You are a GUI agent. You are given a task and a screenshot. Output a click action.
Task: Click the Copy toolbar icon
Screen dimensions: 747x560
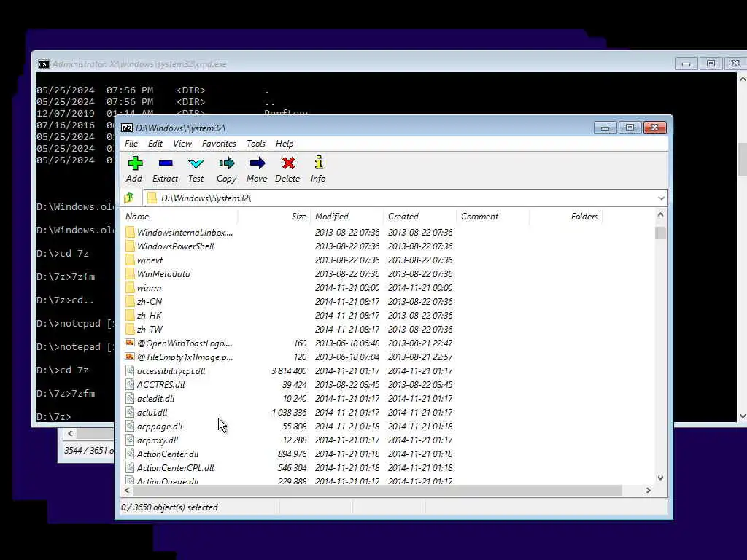pyautogui.click(x=227, y=163)
